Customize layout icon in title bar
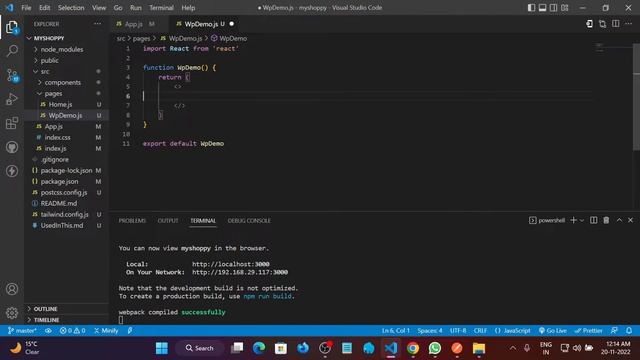This screenshot has height=360, width=640. pos(565,8)
